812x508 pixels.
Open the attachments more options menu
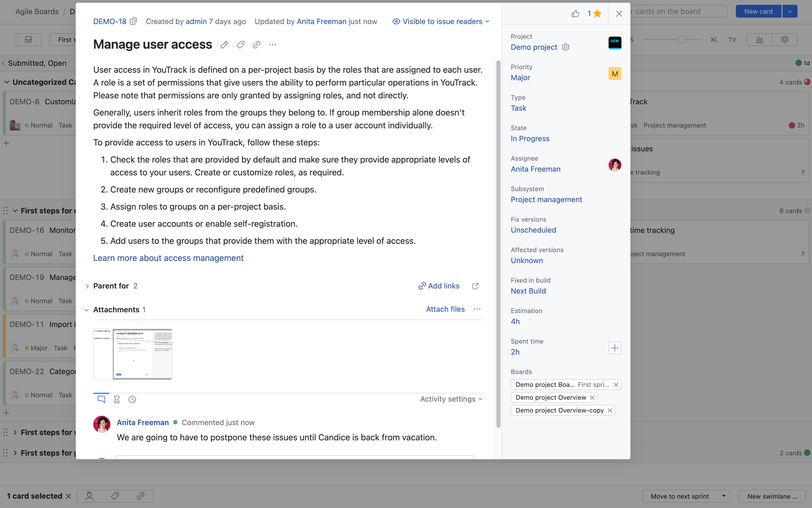click(477, 309)
